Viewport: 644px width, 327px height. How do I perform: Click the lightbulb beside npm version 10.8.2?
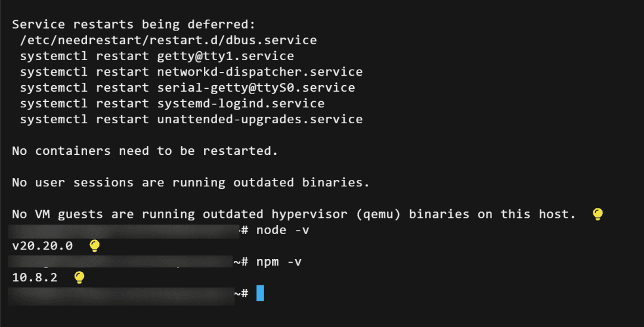(x=79, y=277)
